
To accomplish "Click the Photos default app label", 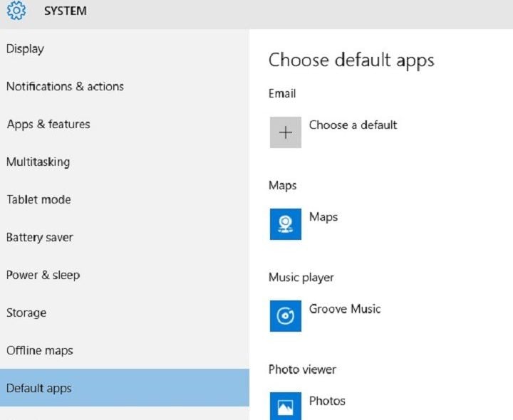I will (327, 401).
